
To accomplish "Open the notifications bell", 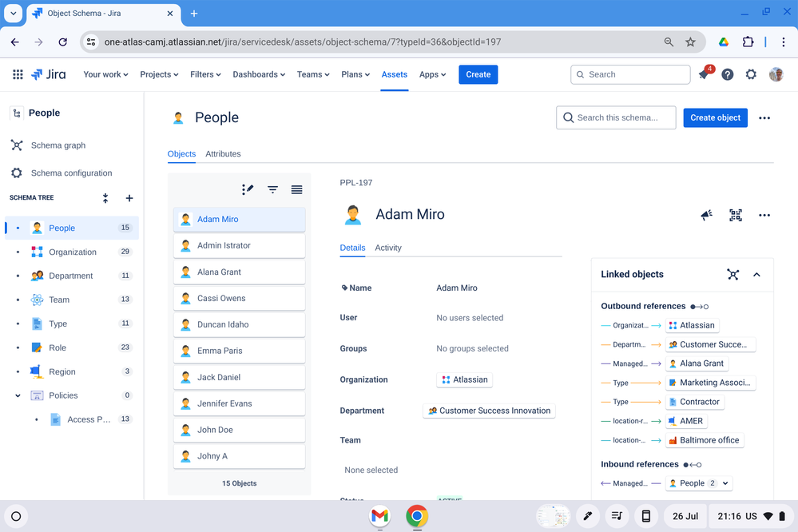I will coord(705,74).
